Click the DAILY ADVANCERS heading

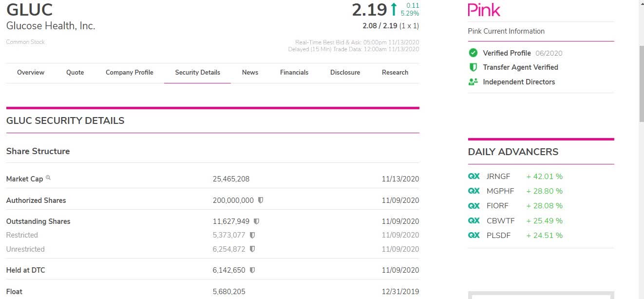pos(513,152)
